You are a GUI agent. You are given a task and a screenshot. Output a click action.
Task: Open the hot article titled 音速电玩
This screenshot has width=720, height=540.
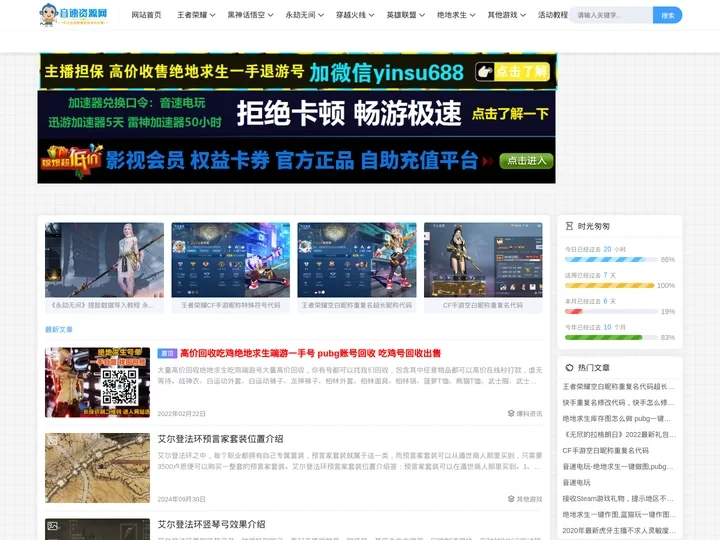point(577,483)
